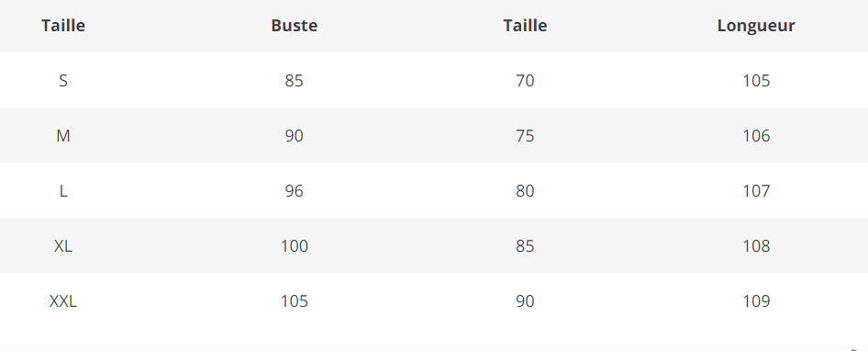Select the size L cell

(63, 191)
